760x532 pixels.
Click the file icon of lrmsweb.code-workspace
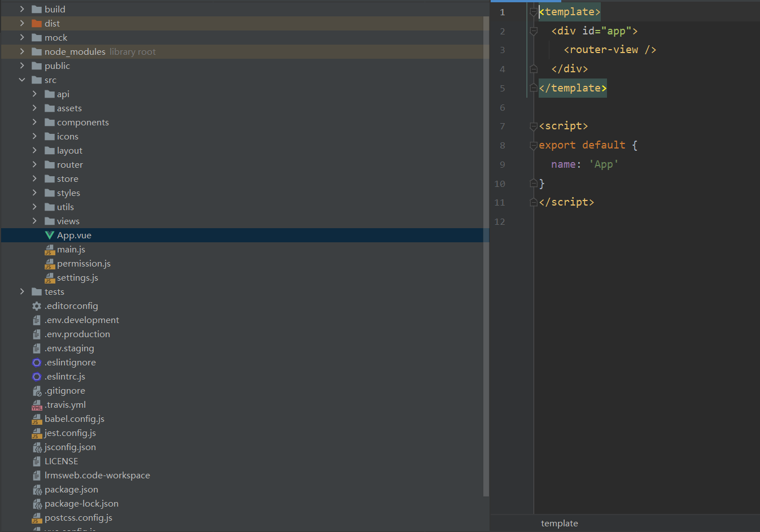[x=37, y=476]
